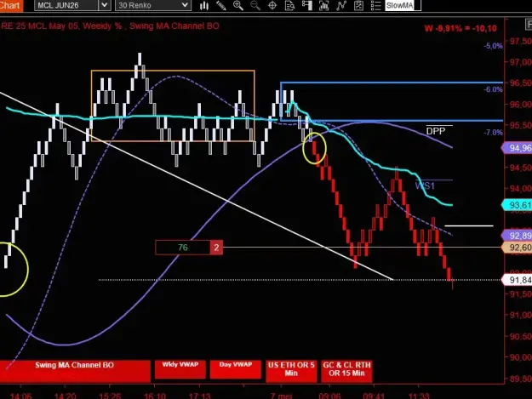532x399 pixels.
Task: Open the chart style bars icon
Action: 204,5
